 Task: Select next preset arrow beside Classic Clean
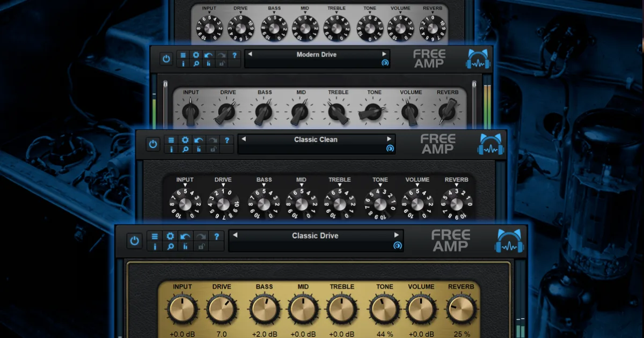pyautogui.click(x=389, y=139)
